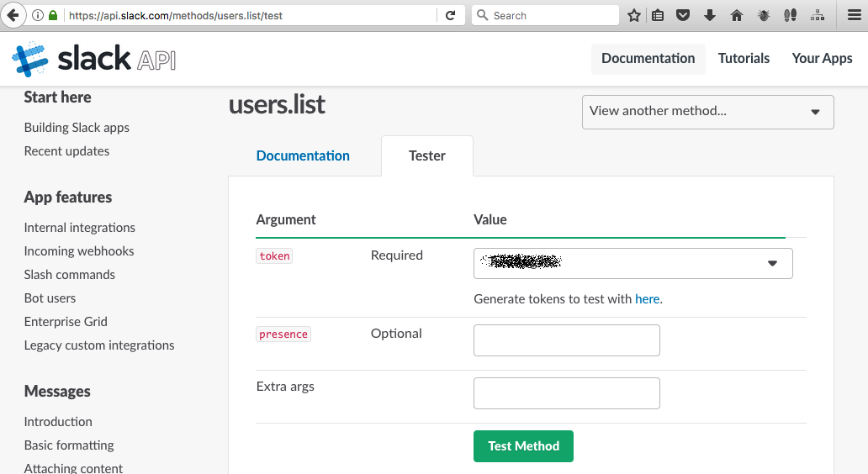Viewport: 868px width, 474px height.
Task: Open Bot users sidebar link
Action: [x=50, y=298]
